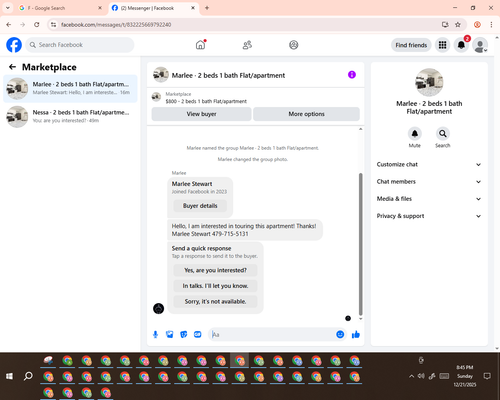
Task: Go back with the arrow beside Marketplace
Action: pos(12,67)
